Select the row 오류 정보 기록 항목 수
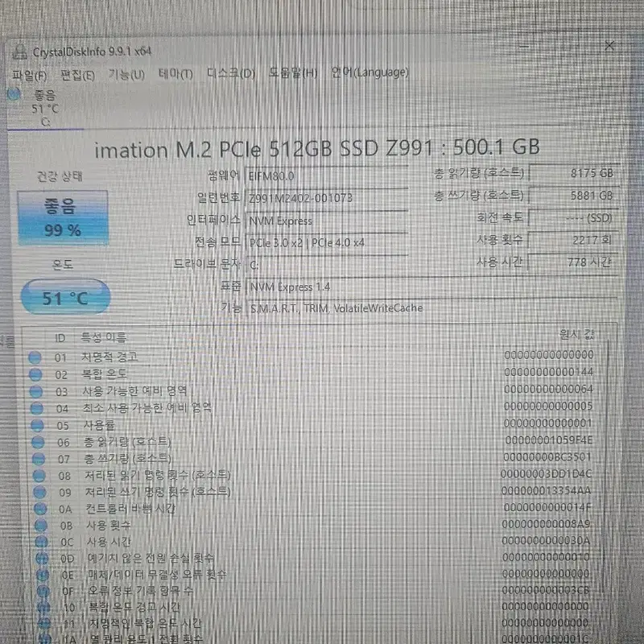This screenshot has width=644, height=644. [x=312, y=591]
